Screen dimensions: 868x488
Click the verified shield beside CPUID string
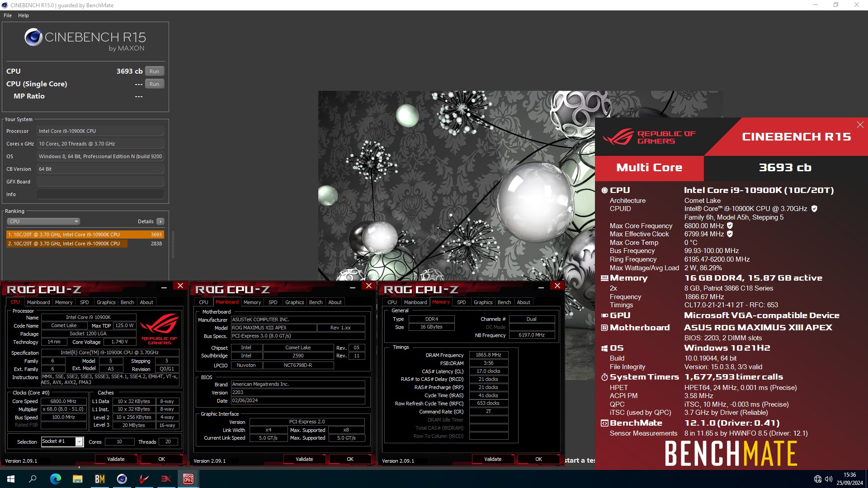pyautogui.click(x=814, y=209)
